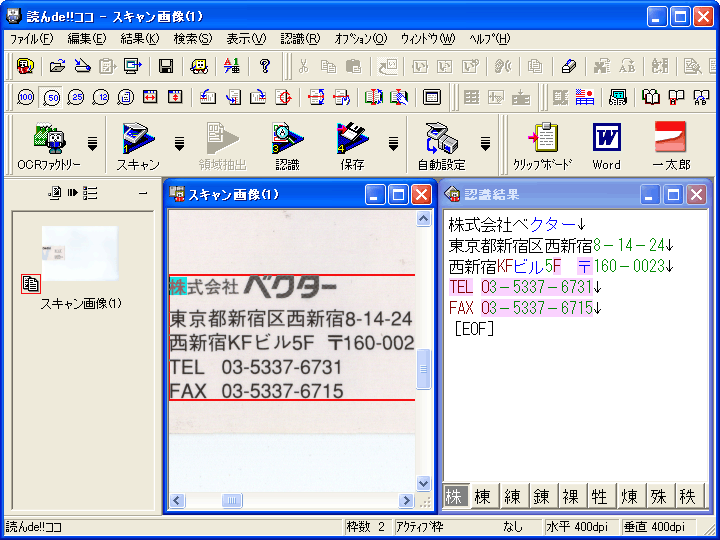Open help with the question mark icon

pos(264,67)
